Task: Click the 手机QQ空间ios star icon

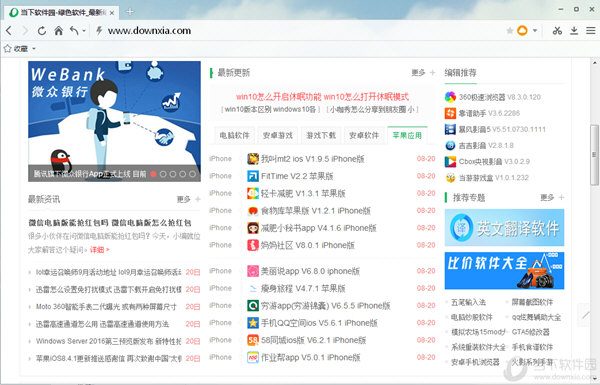Action: coord(253,323)
